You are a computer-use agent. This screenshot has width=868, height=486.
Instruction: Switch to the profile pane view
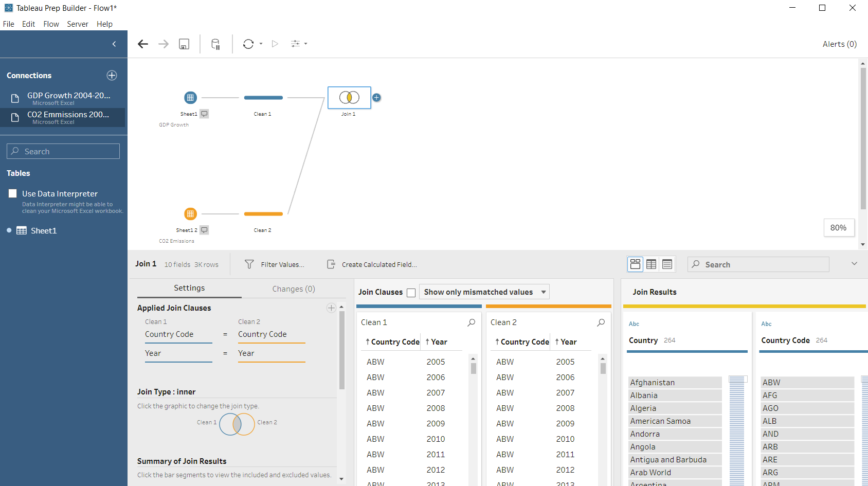[635, 264]
